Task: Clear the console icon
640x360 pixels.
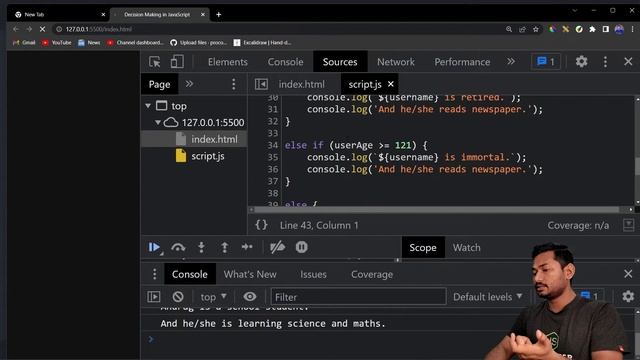Action: pos(178,297)
